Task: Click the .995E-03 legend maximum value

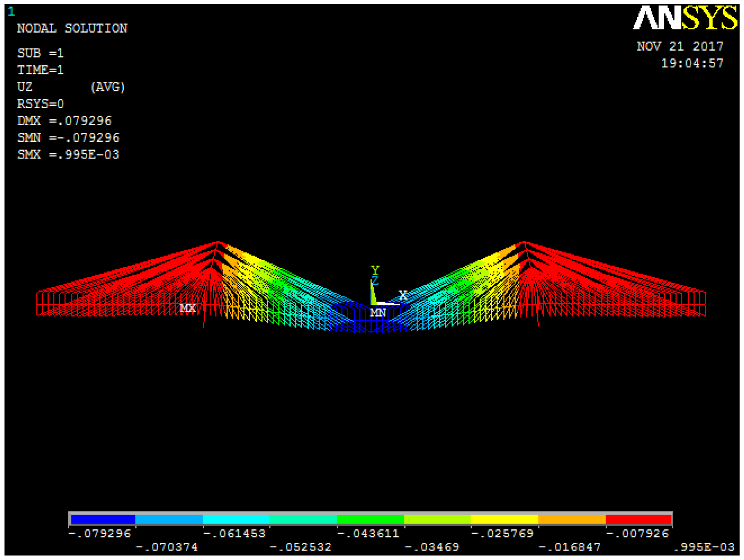Action: pos(704,547)
